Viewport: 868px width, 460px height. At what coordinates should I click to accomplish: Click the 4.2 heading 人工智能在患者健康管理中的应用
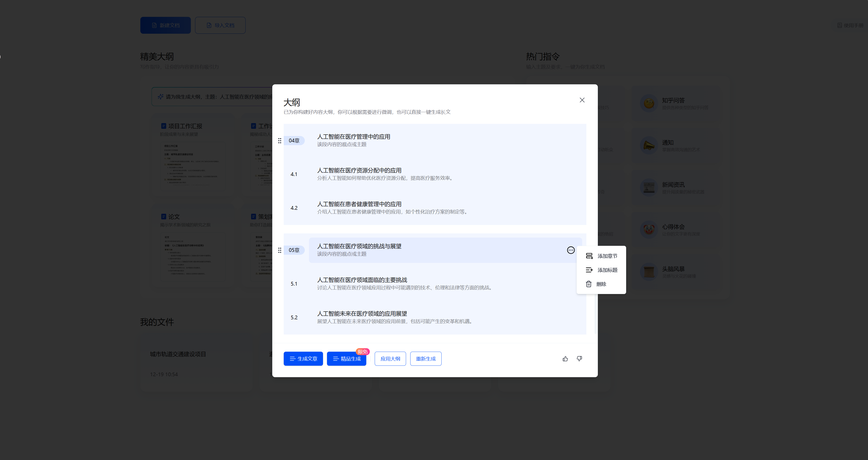click(x=359, y=204)
